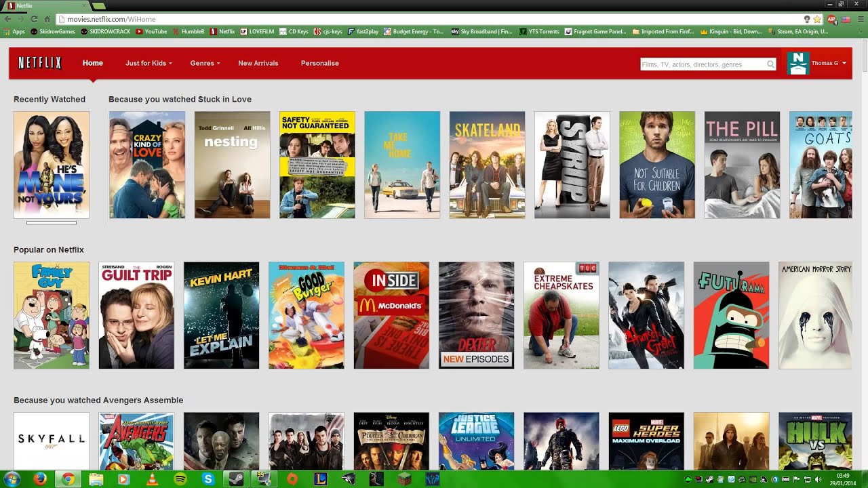This screenshot has width=868, height=488.
Task: Open the Skyfall 007 poster
Action: click(x=52, y=441)
